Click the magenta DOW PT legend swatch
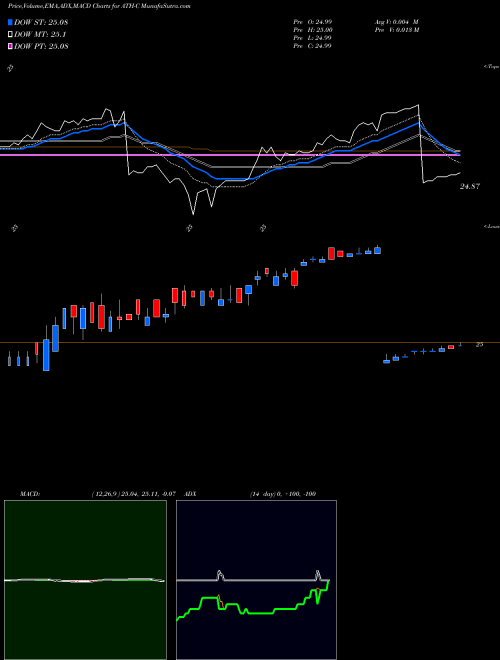 point(11,46)
